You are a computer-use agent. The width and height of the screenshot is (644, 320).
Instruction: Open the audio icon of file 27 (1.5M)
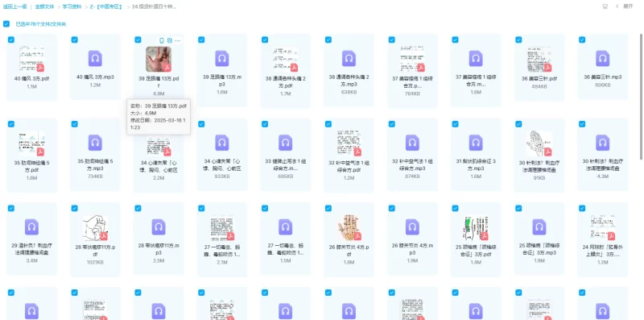(x=285, y=226)
